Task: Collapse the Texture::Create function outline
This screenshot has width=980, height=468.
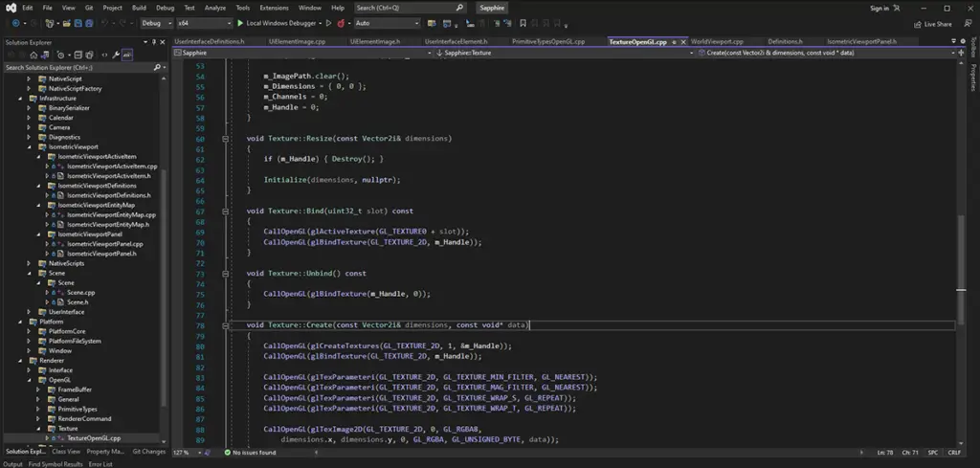Action: click(x=226, y=325)
